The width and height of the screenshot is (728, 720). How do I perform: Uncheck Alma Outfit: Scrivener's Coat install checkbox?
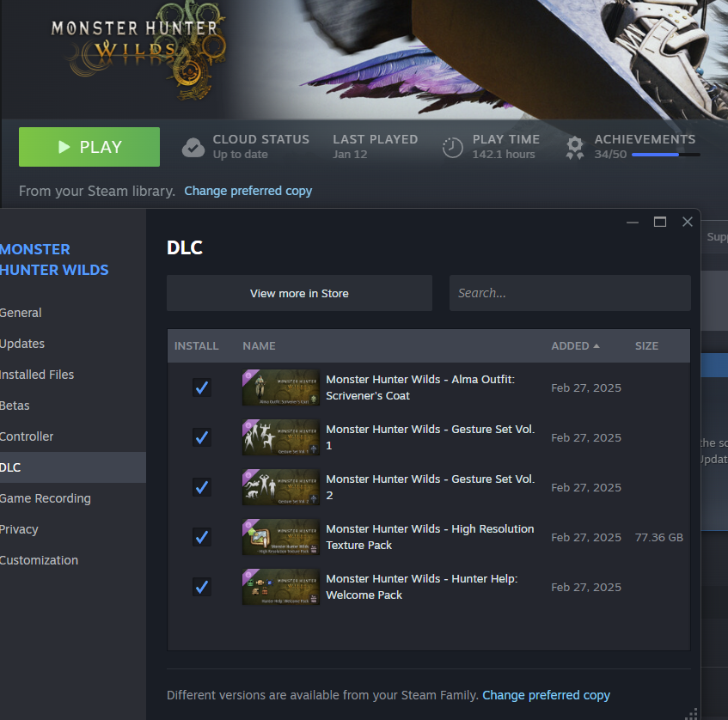[202, 387]
